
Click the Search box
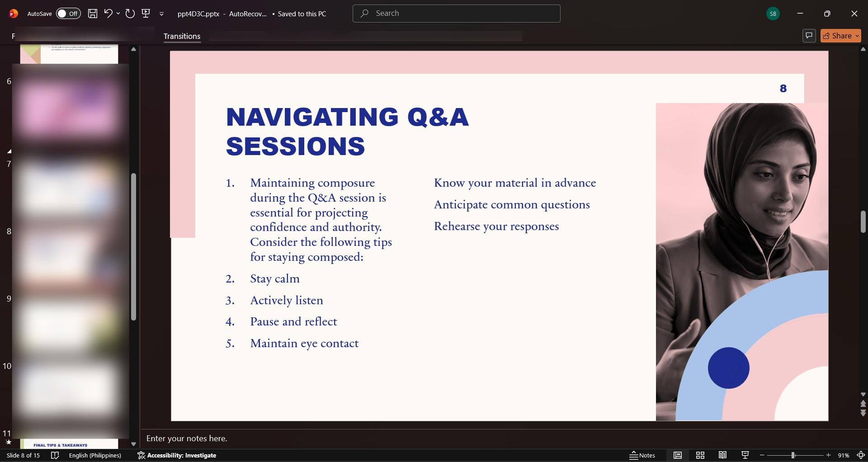(x=457, y=14)
